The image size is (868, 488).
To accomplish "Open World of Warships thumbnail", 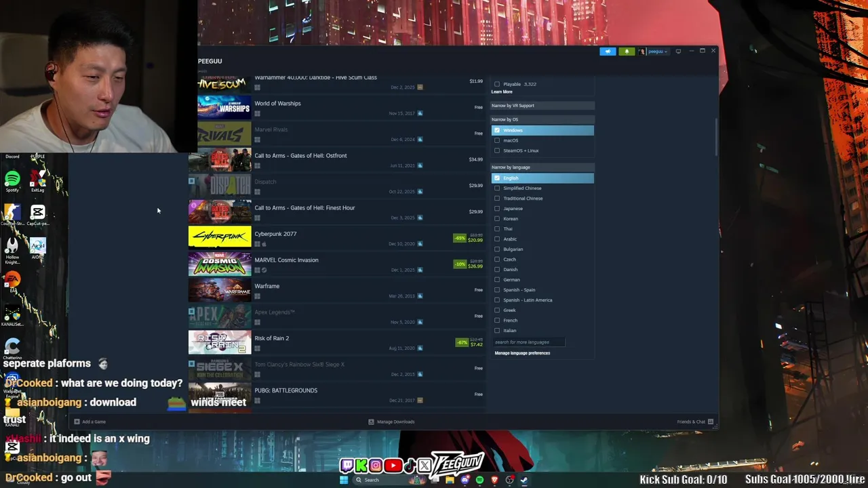I will point(224,107).
